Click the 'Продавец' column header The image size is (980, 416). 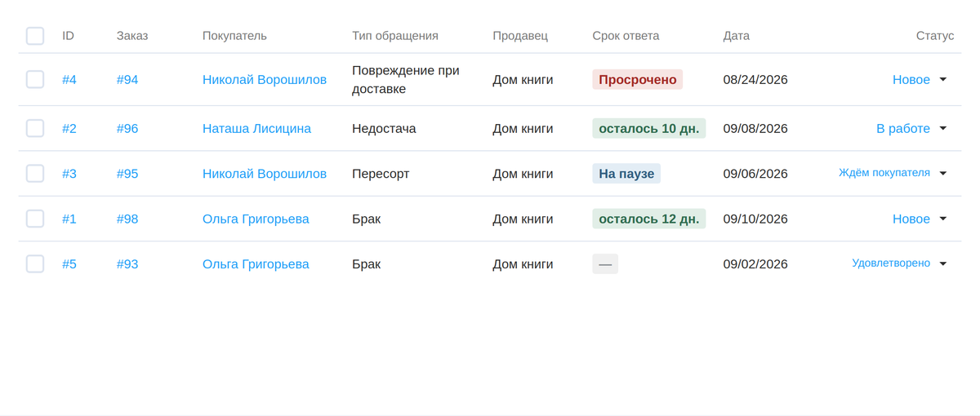(520, 36)
